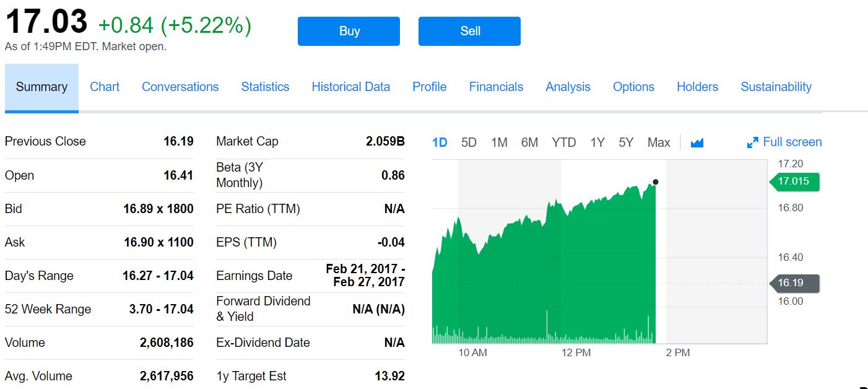Select the 5D chart range

click(469, 143)
